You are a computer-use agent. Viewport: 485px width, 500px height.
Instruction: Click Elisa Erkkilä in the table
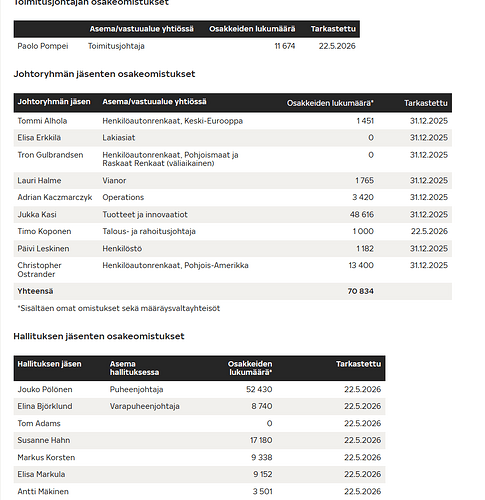(x=39, y=138)
